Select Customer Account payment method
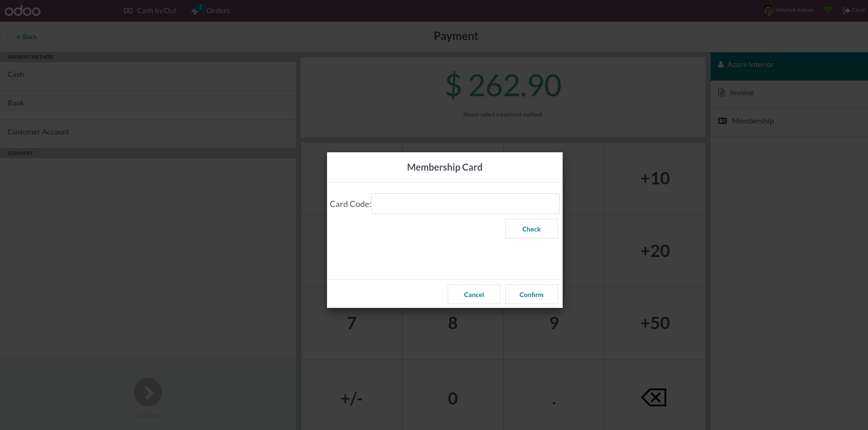Image resolution: width=868 pixels, height=430 pixels. (x=39, y=132)
